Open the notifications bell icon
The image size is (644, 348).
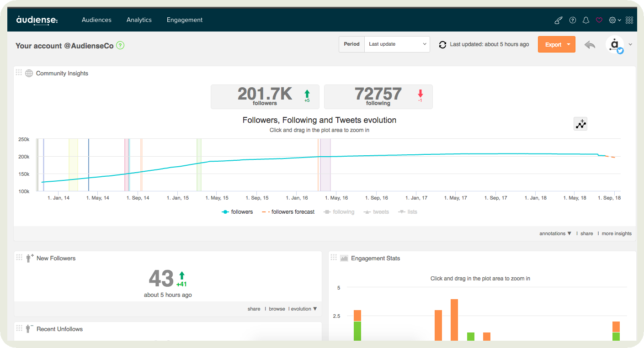[x=585, y=20]
